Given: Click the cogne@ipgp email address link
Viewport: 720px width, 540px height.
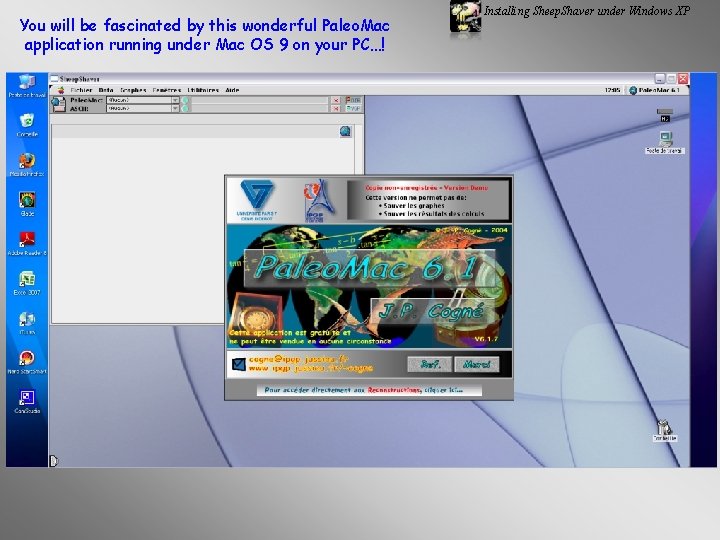Looking at the screenshot, I should pyautogui.click(x=298, y=360).
